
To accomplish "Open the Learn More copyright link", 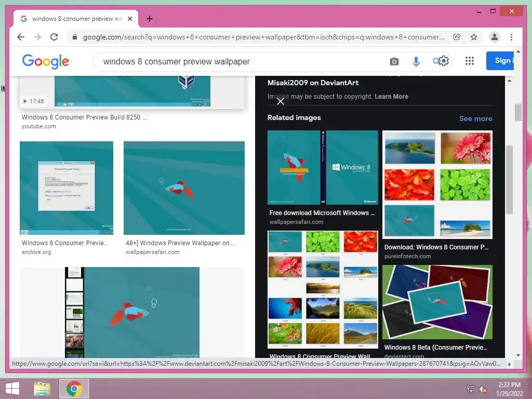I will (x=391, y=96).
